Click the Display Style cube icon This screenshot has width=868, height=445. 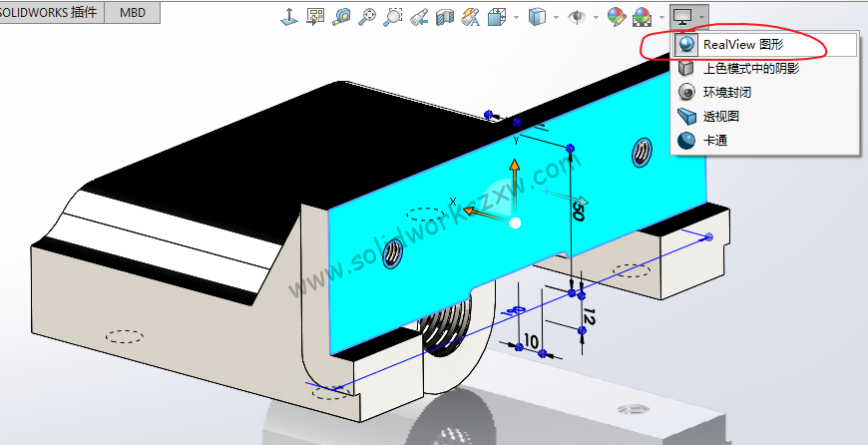[x=537, y=17]
